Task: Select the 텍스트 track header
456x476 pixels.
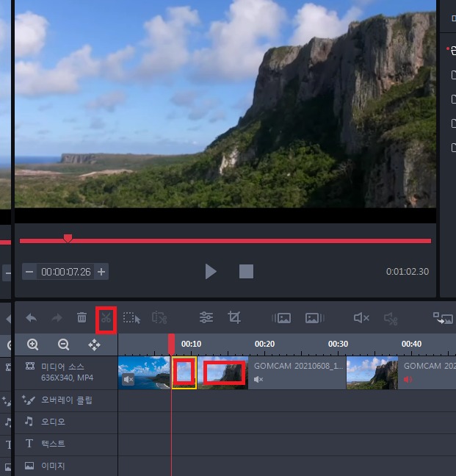Action: (x=66, y=444)
